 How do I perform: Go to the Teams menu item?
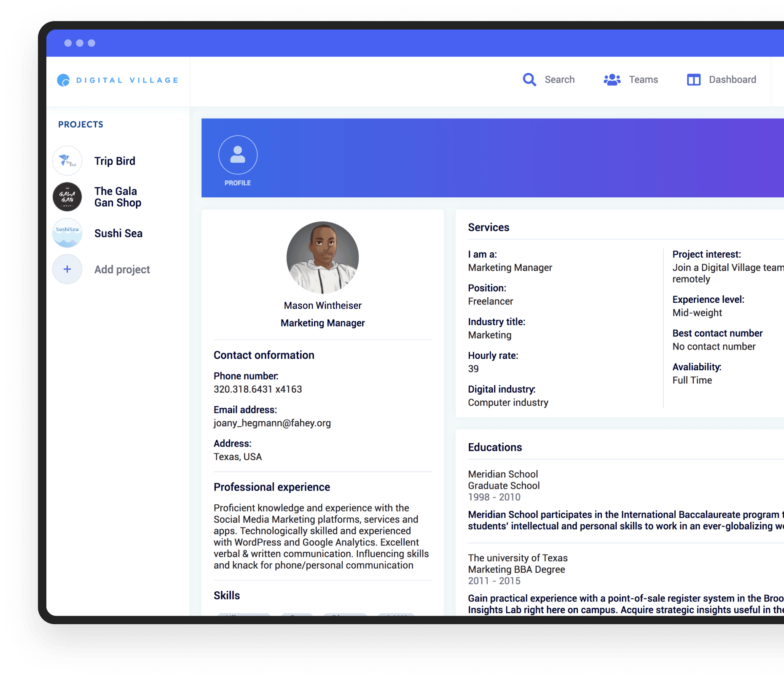(643, 80)
